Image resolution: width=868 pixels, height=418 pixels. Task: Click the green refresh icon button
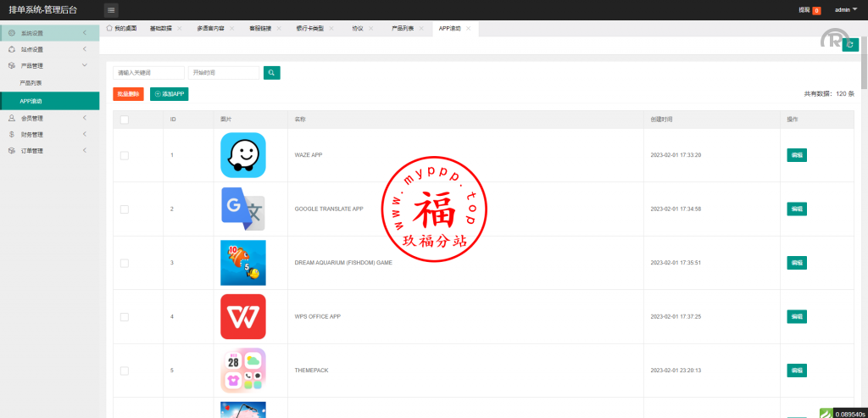[x=850, y=44]
